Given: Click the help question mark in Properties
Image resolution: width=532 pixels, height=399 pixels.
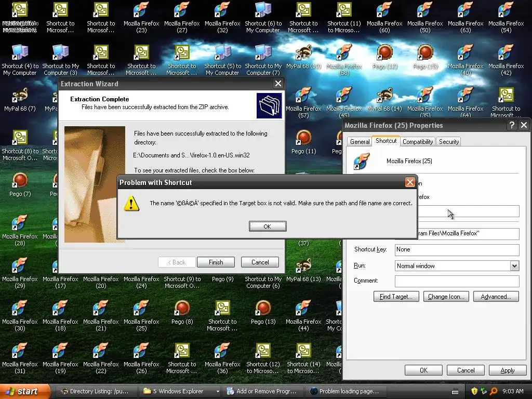Looking at the screenshot, I should coord(512,125).
